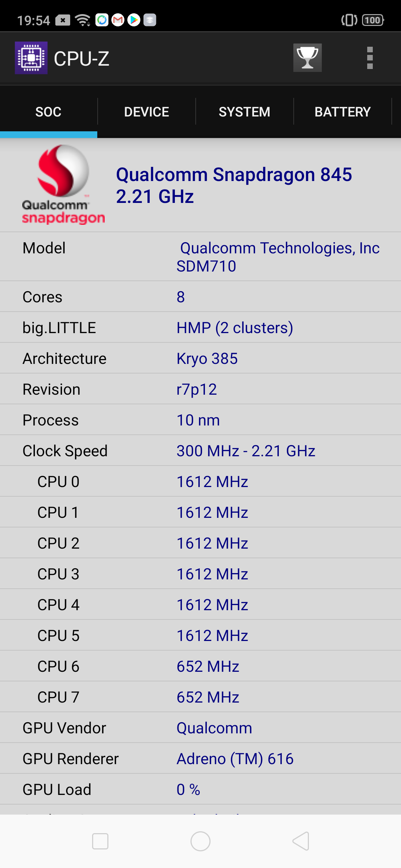This screenshot has width=401, height=868.
Task: Tap the Gmail notification icon
Action: [x=118, y=20]
